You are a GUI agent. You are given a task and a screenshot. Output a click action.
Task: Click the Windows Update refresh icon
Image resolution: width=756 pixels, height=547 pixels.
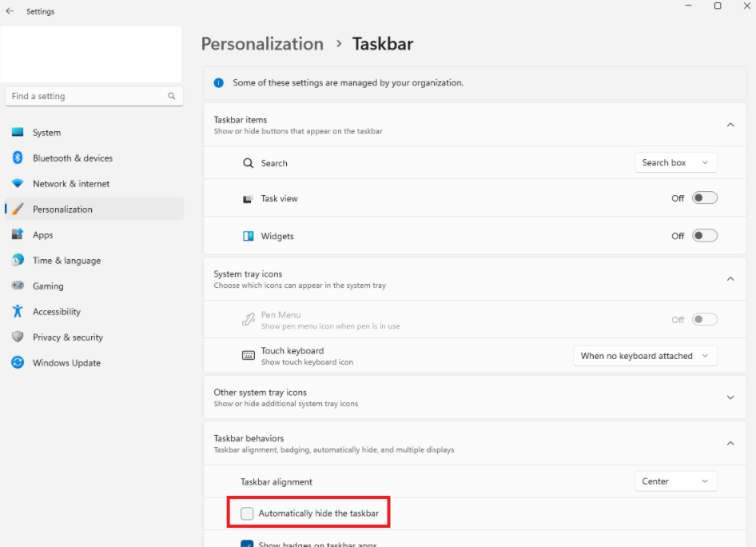(18, 362)
